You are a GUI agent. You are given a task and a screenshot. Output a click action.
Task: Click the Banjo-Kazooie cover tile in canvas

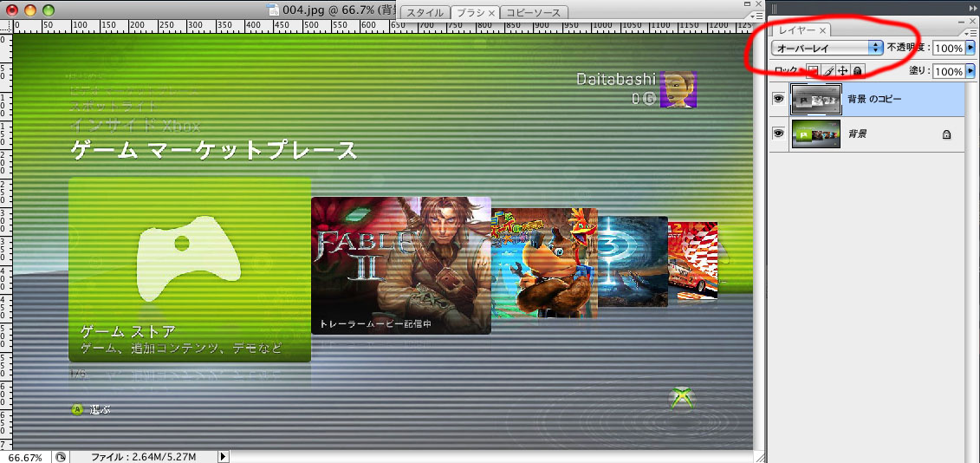coord(544,264)
